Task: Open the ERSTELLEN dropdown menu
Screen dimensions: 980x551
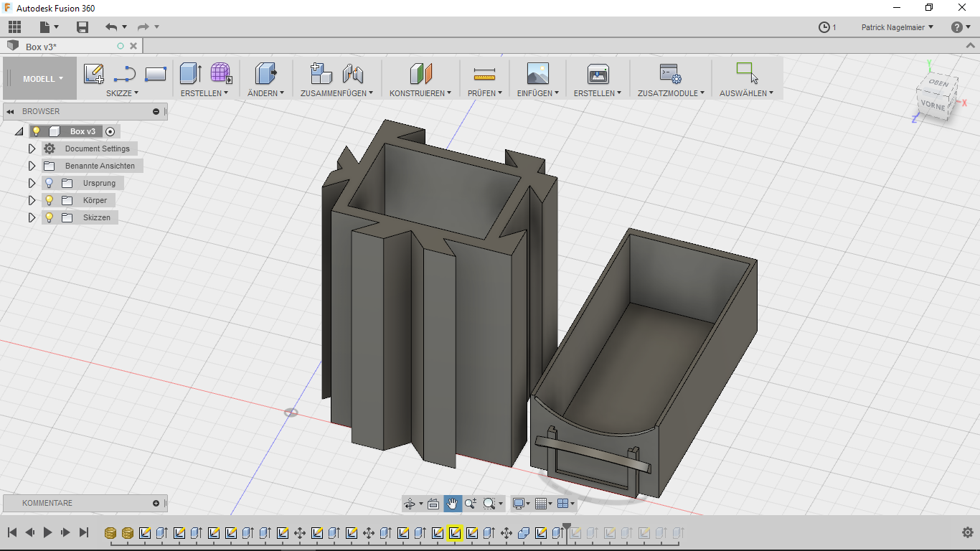Action: (x=205, y=93)
